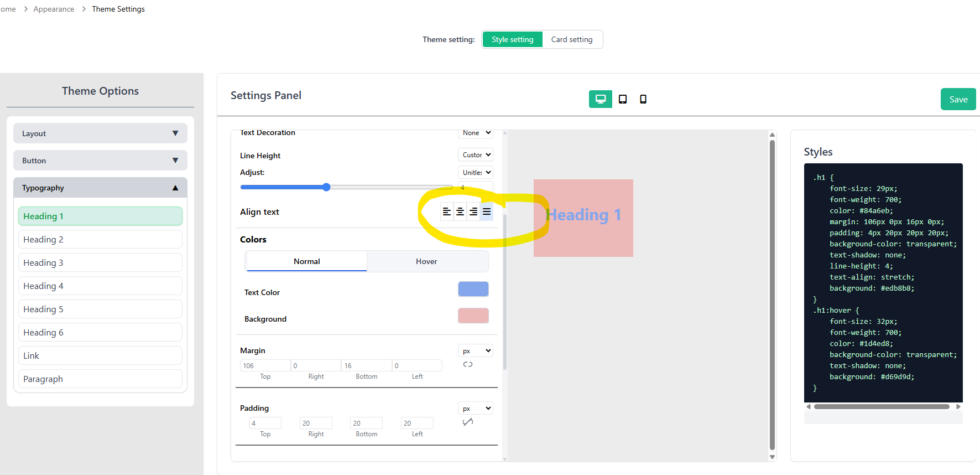Click line height value field
This screenshot has width=980, height=475.
(476, 187)
